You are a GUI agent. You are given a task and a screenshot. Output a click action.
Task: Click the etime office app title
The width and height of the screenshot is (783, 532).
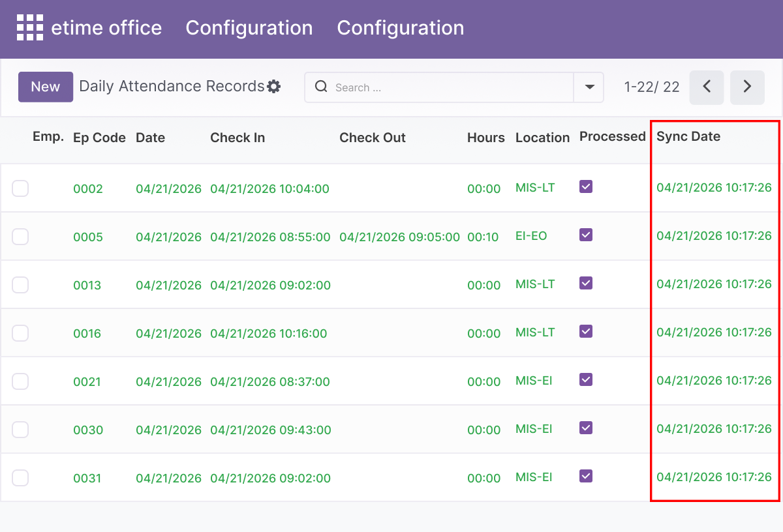click(106, 28)
